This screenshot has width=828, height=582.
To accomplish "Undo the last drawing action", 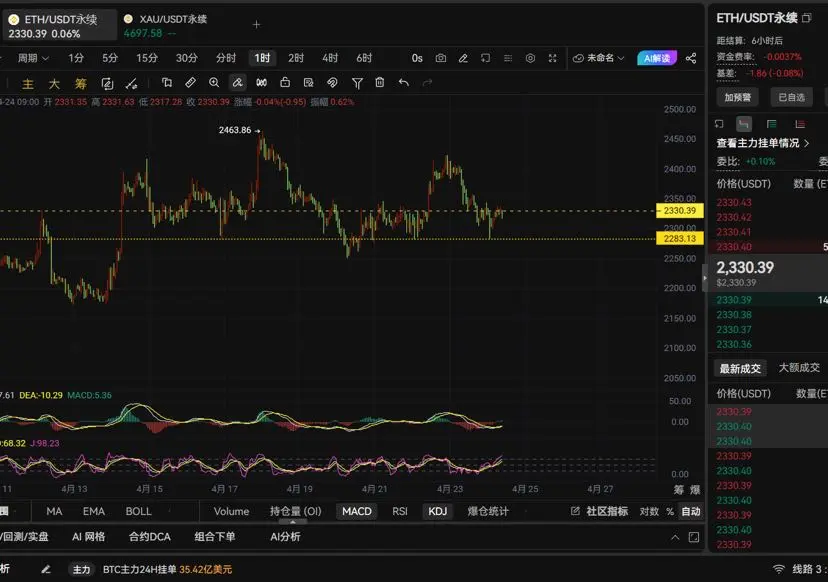I will 404,82.
